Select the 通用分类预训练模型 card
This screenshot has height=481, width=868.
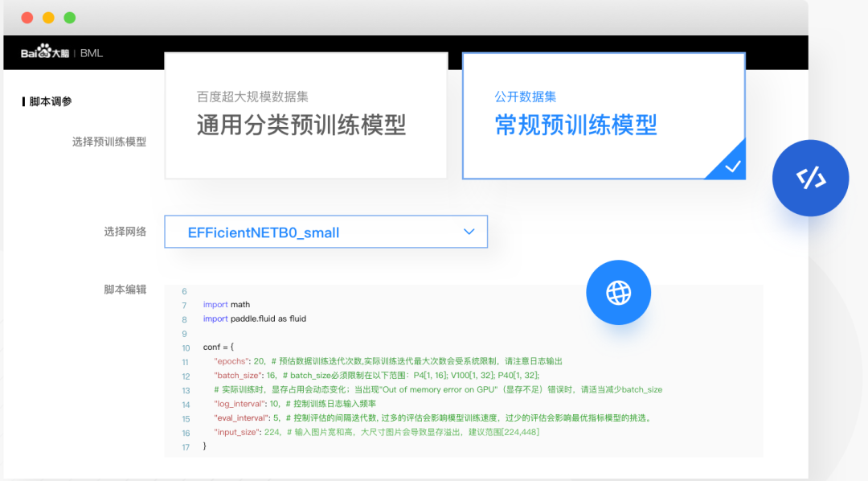306,115
